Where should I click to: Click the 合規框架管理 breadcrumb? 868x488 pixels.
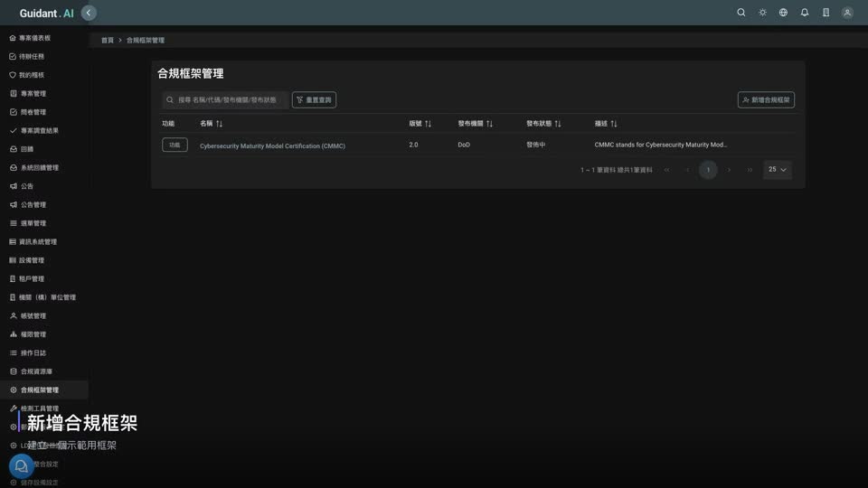tap(145, 41)
